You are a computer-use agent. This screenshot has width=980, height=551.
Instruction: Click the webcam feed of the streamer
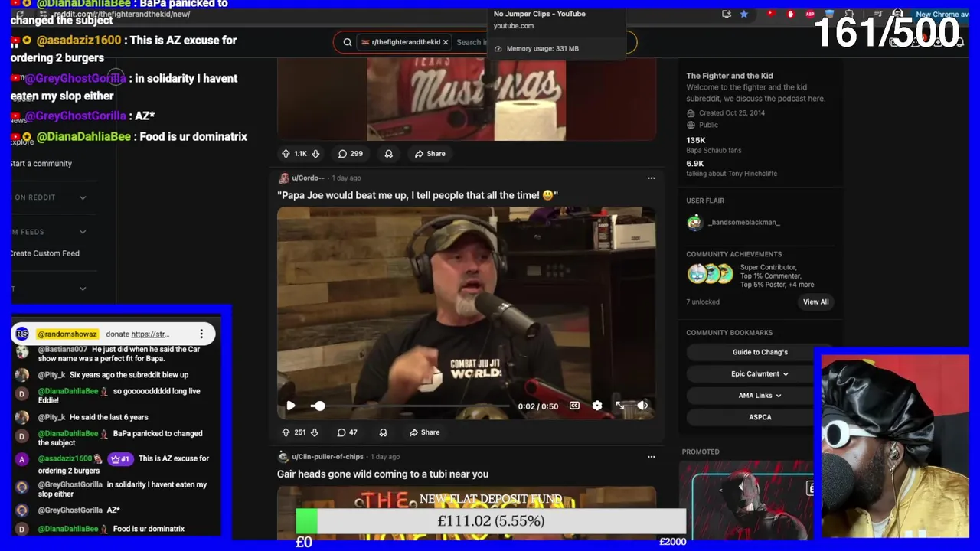894,446
